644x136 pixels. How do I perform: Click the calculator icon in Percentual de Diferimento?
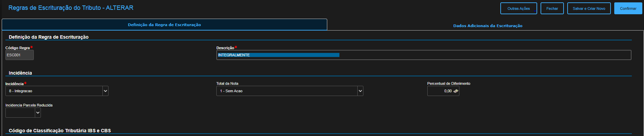click(x=456, y=91)
